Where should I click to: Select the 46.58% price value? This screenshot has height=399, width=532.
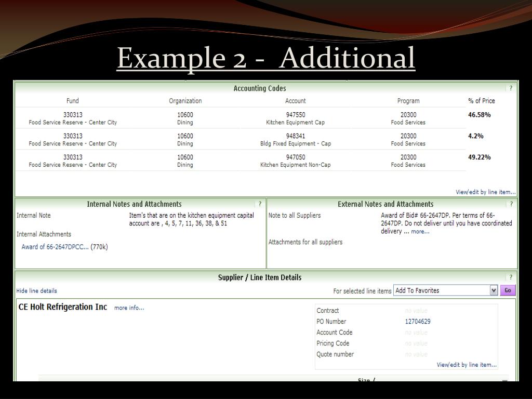[x=480, y=115]
